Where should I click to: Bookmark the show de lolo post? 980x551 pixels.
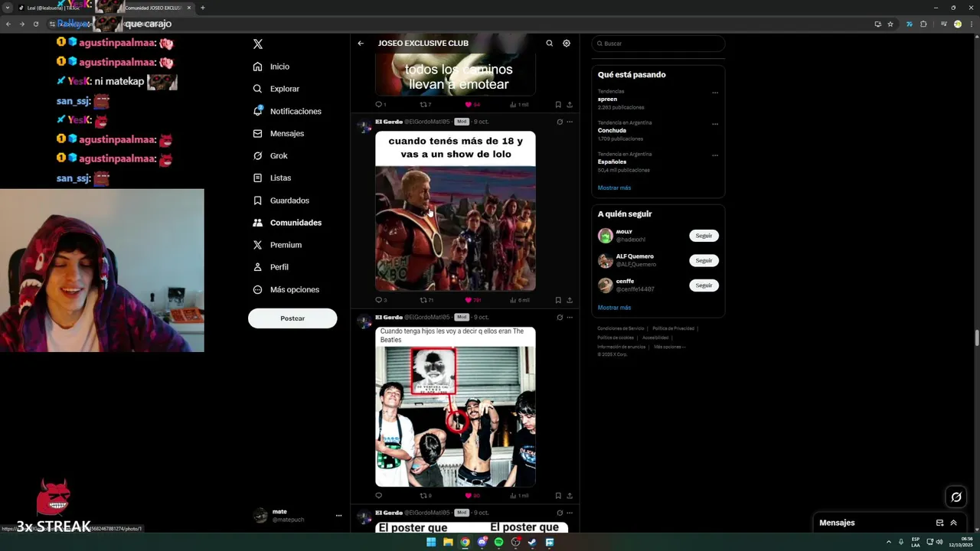pyautogui.click(x=558, y=300)
